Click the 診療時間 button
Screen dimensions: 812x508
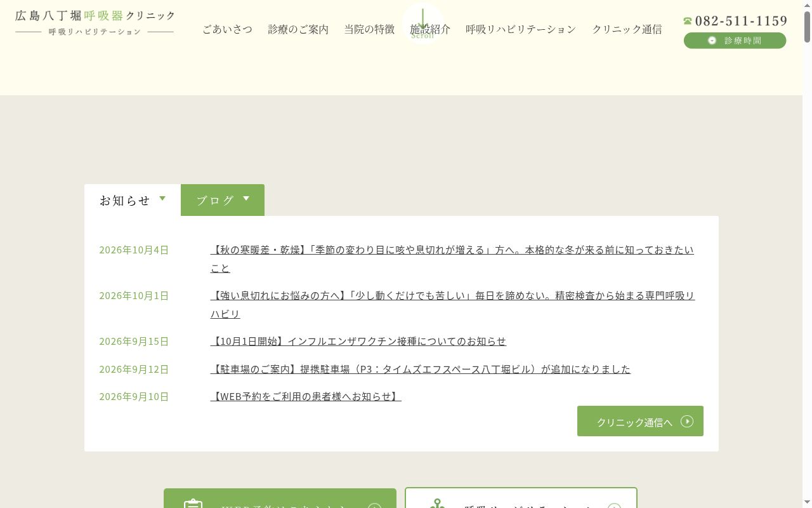(735, 40)
